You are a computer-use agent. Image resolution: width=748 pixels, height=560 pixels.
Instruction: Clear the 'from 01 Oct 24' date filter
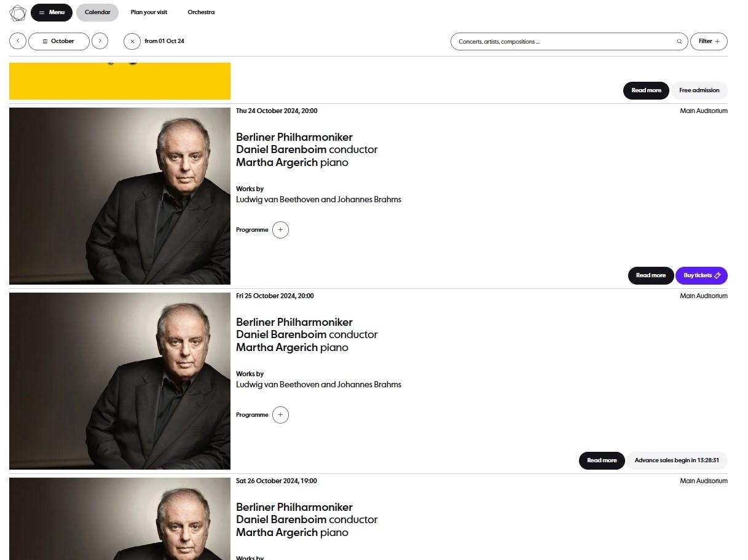tap(132, 41)
